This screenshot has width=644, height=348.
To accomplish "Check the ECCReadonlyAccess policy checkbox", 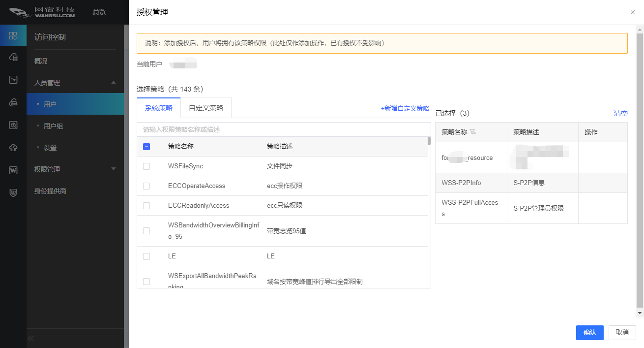I will pyautogui.click(x=146, y=206).
